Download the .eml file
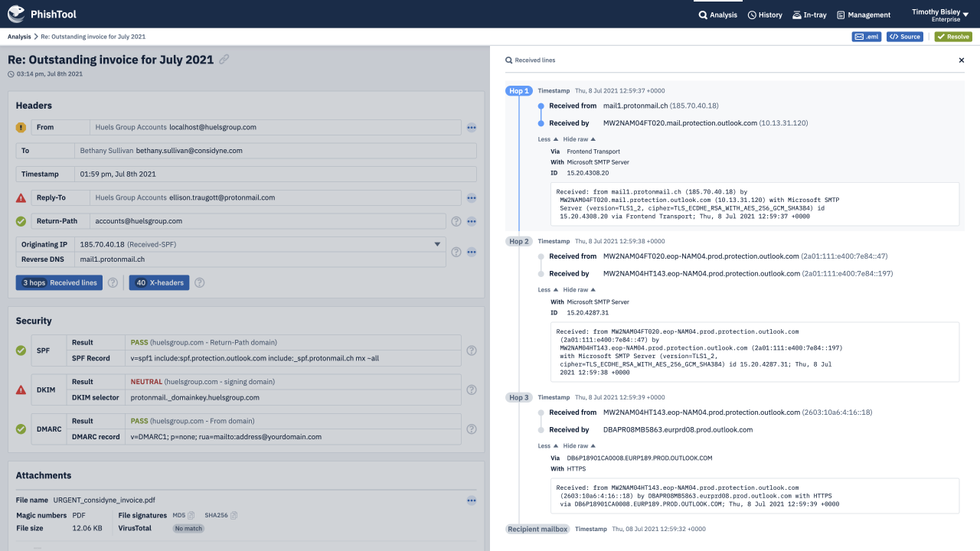This screenshot has width=980, height=551. pos(867,37)
